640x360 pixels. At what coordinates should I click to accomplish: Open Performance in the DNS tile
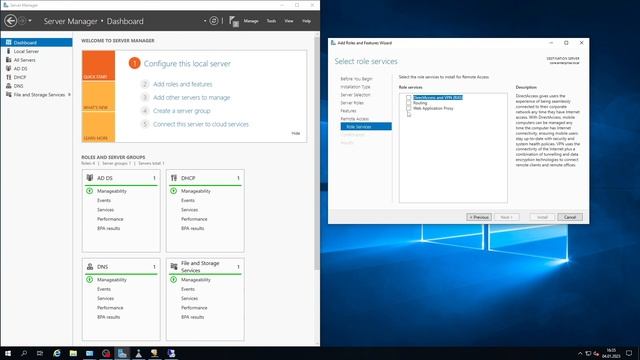tap(110, 308)
